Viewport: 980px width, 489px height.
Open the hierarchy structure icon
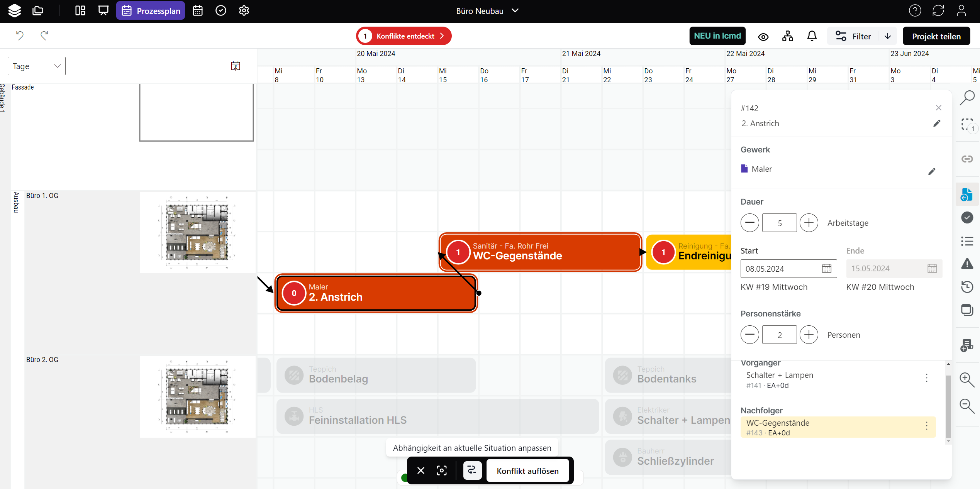pyautogui.click(x=787, y=36)
